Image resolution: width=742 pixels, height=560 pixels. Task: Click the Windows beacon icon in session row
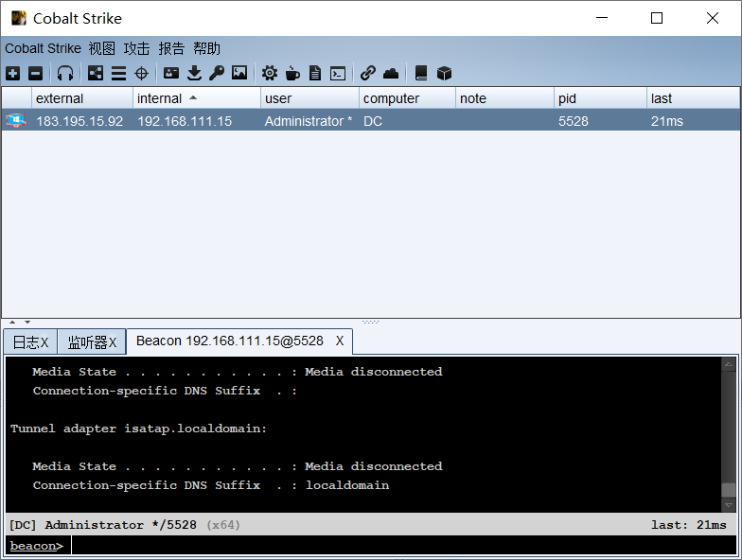coord(15,121)
